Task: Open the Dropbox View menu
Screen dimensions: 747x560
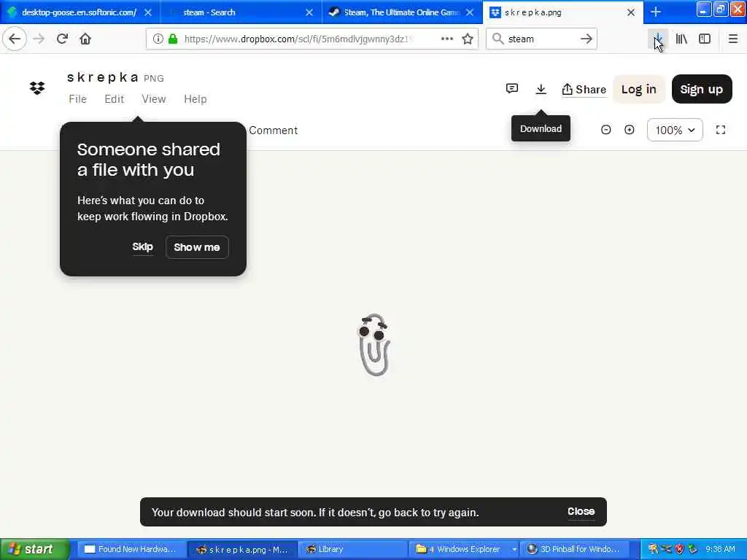Action: point(153,99)
